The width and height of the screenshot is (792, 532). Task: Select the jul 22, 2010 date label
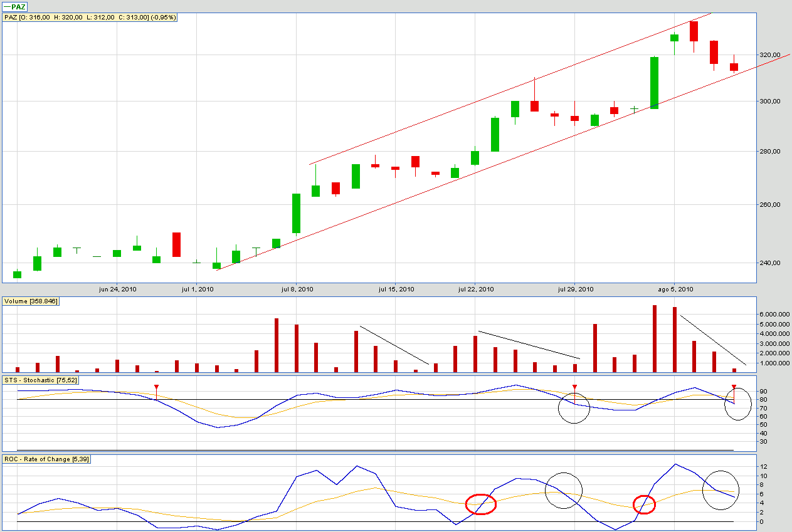(x=476, y=289)
